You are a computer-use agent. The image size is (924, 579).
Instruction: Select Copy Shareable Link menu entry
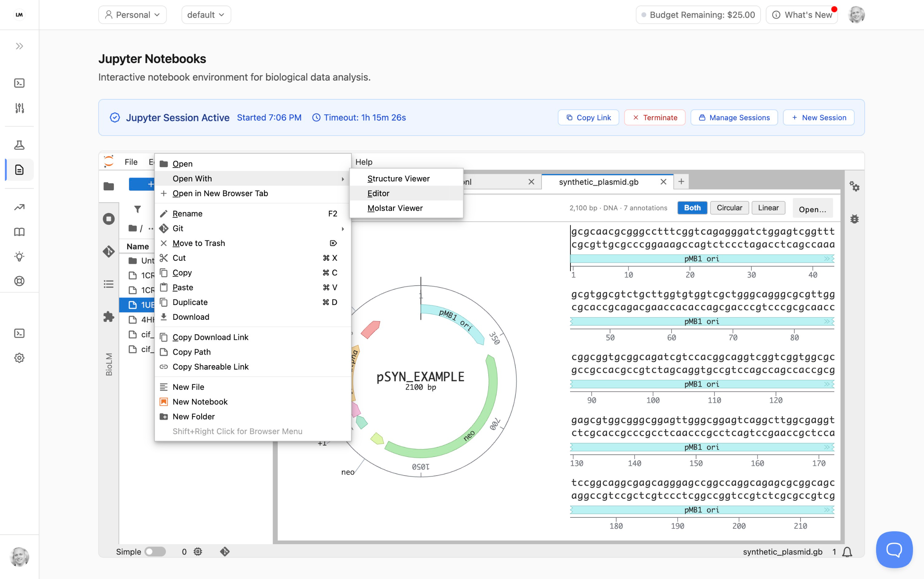point(210,367)
